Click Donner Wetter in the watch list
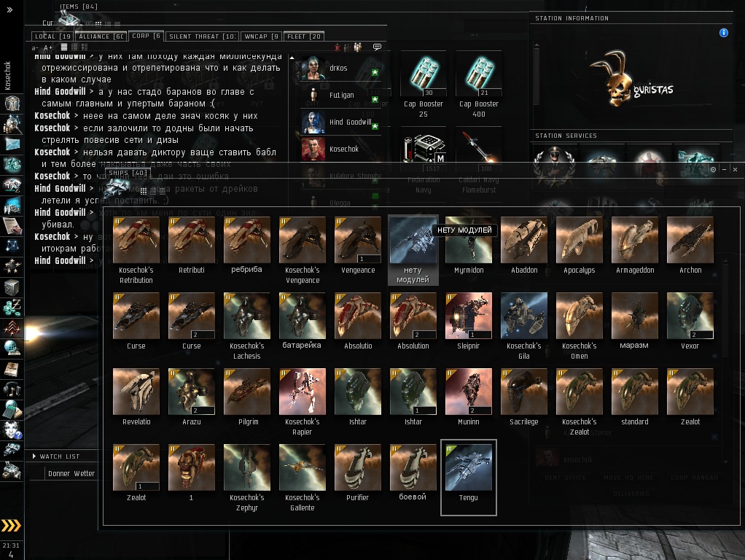 click(71, 473)
